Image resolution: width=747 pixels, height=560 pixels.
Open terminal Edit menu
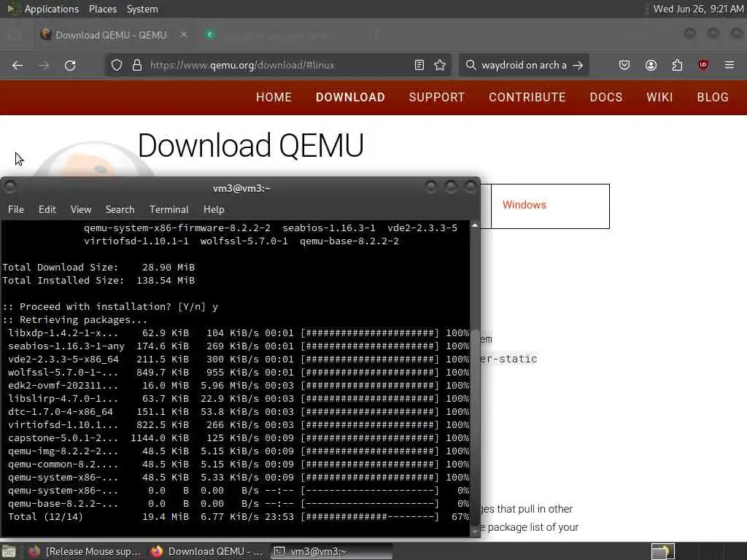[47, 209]
